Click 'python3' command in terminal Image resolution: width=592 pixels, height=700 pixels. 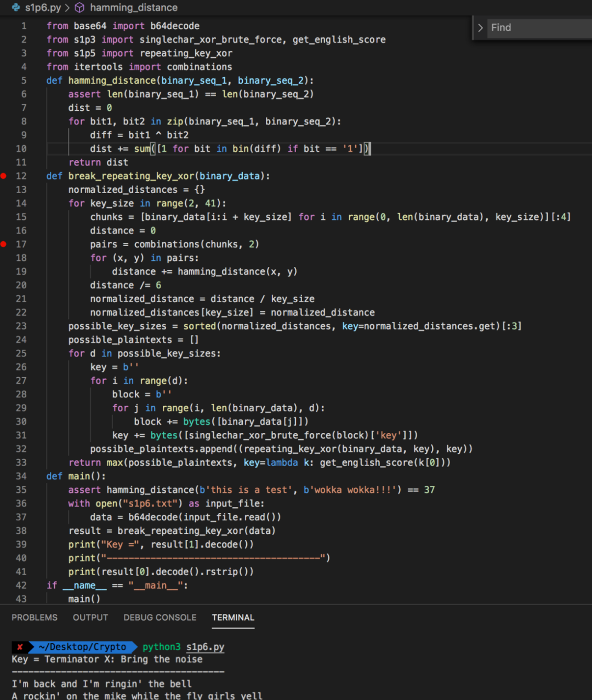162,647
